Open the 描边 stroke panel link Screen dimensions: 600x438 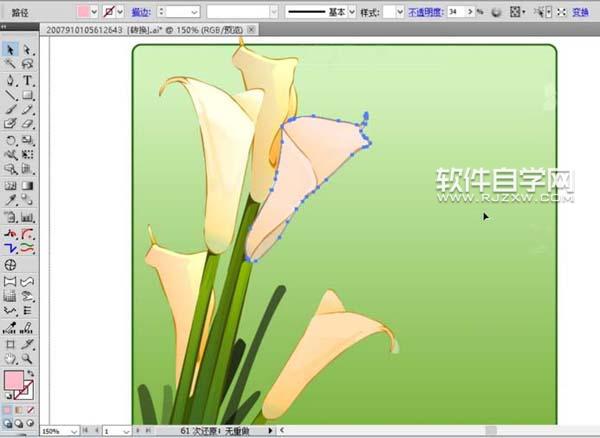(x=141, y=12)
